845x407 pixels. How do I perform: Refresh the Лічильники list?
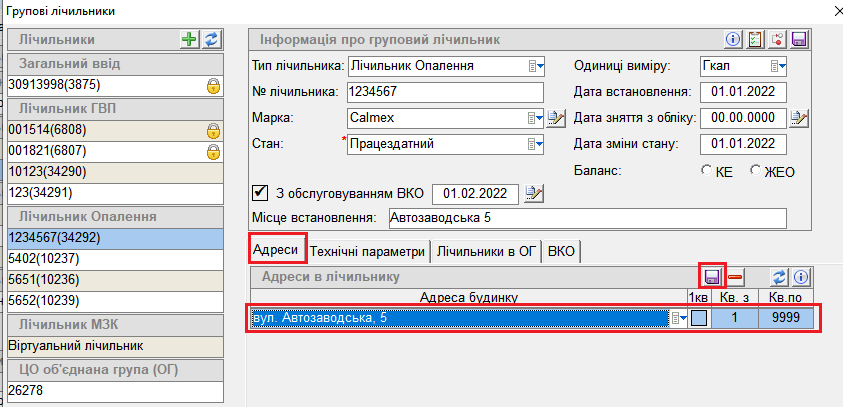pos(211,39)
